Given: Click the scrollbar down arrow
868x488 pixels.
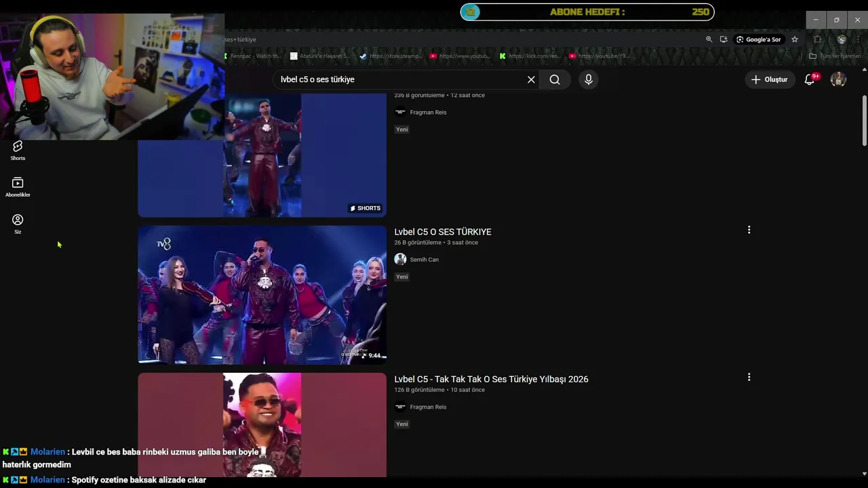Looking at the screenshot, I should [864, 474].
